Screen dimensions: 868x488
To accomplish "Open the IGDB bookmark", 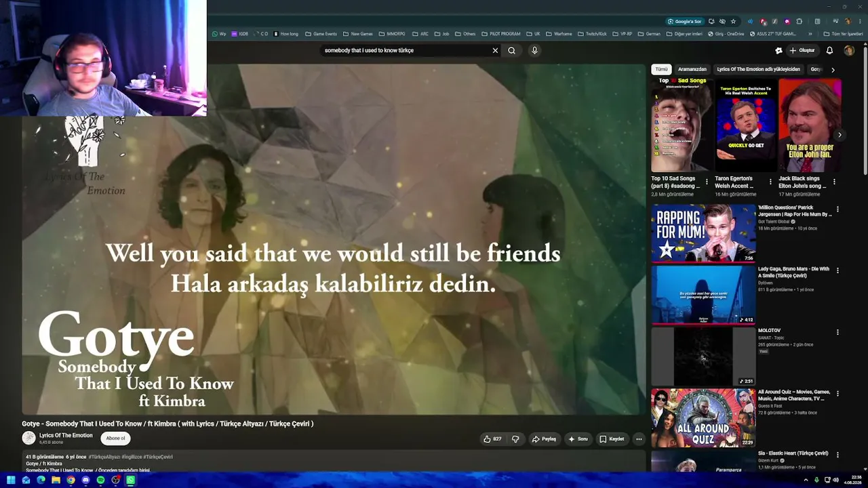I will (x=240, y=34).
